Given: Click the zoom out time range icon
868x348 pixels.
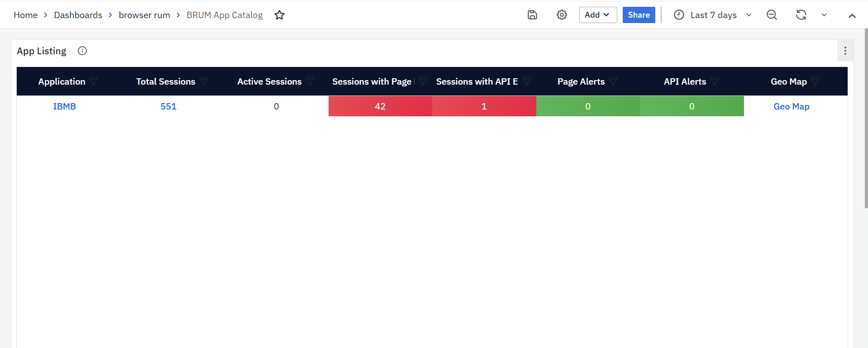Looking at the screenshot, I should click(772, 15).
